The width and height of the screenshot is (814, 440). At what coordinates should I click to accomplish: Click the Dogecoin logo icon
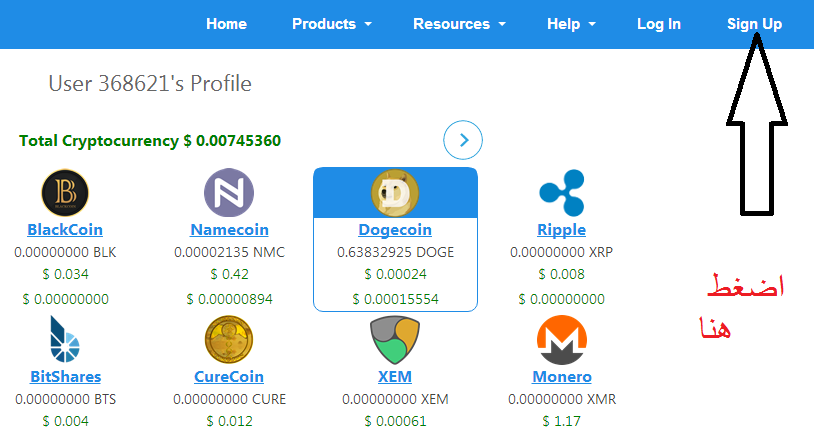pos(395,193)
